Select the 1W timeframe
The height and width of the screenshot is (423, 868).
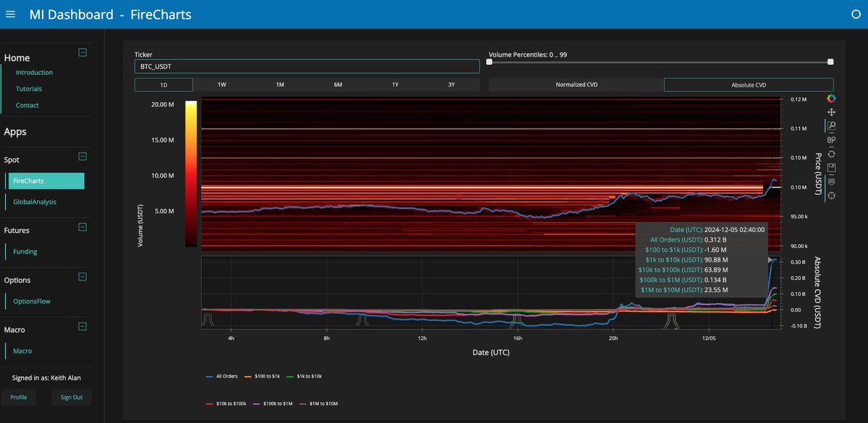pyautogui.click(x=222, y=85)
